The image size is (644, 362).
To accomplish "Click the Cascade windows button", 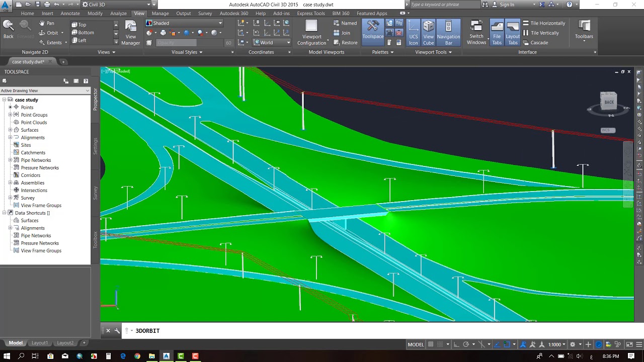I will click(x=535, y=43).
